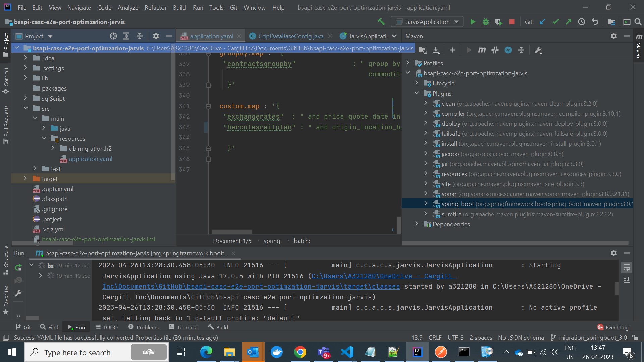Rerun the process in Run panel
This screenshot has width=644, height=362.
[18, 267]
